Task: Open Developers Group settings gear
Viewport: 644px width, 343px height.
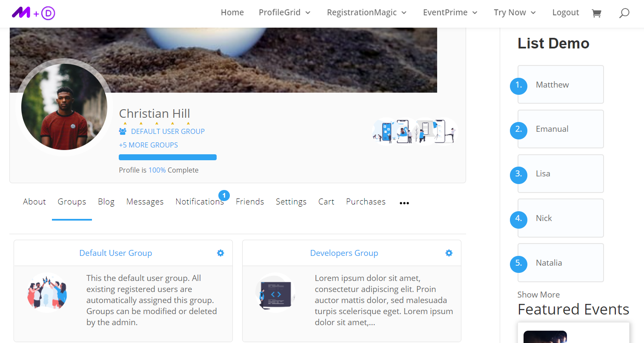Action: pyautogui.click(x=449, y=253)
